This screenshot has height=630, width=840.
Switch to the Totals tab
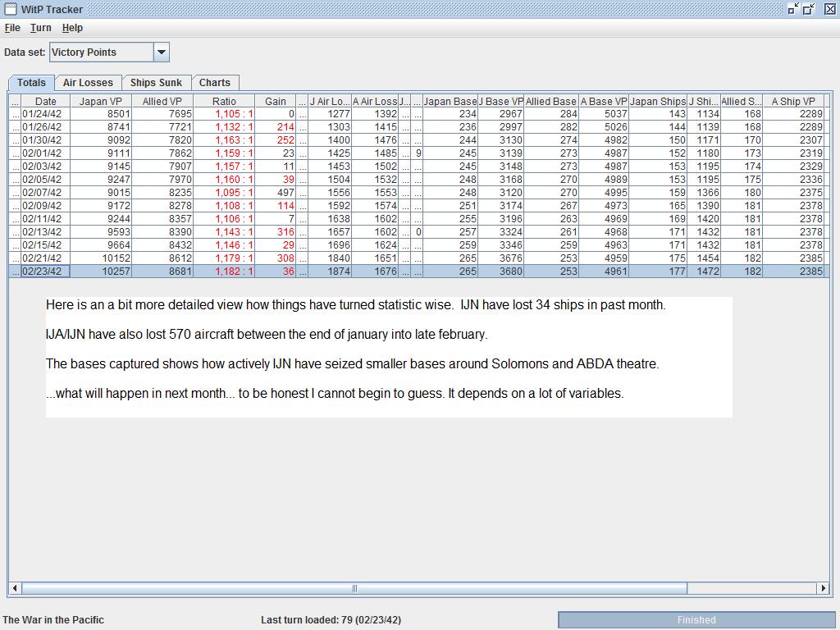31,83
